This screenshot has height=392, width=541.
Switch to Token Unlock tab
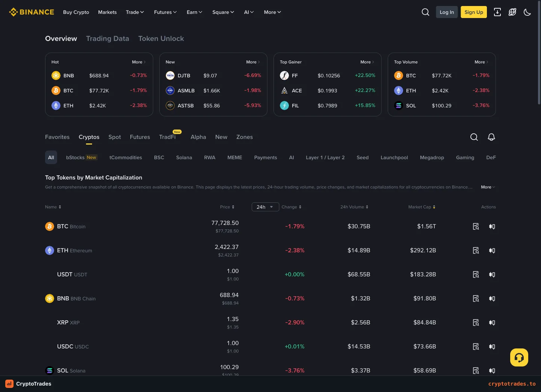[x=161, y=38]
